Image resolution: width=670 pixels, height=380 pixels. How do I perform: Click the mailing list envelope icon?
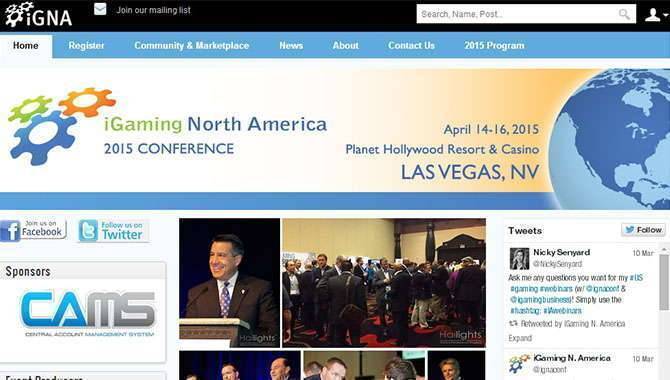coord(100,9)
